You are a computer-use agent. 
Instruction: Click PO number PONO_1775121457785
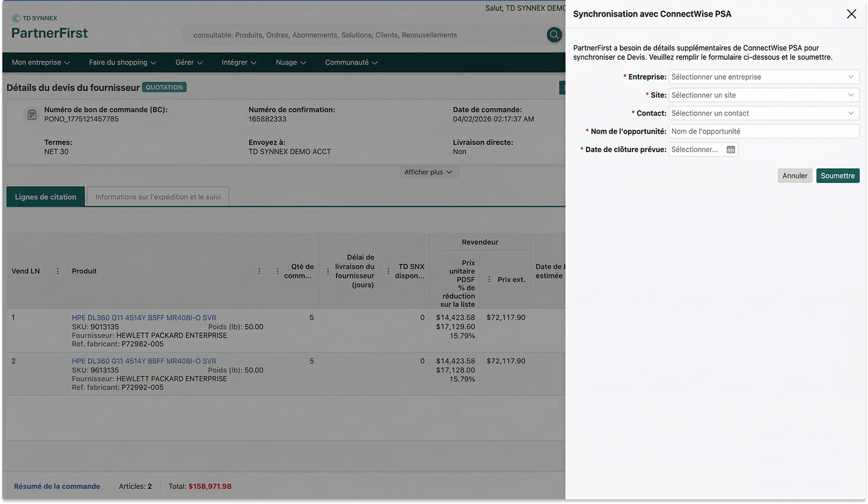coord(82,119)
